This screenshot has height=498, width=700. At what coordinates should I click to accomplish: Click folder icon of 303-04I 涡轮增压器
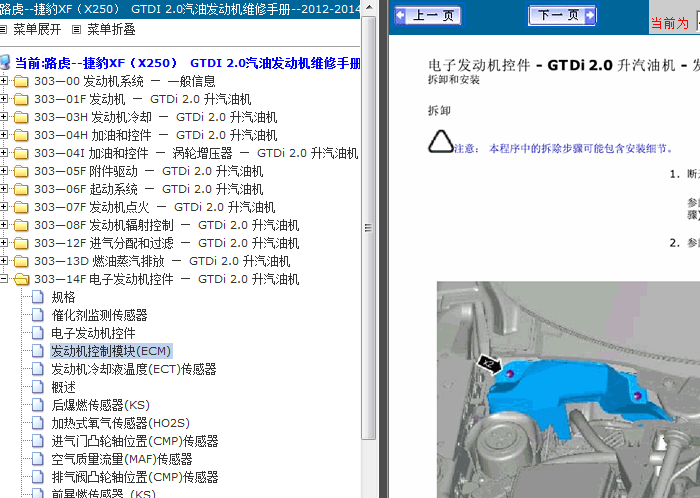pyautogui.click(x=21, y=153)
